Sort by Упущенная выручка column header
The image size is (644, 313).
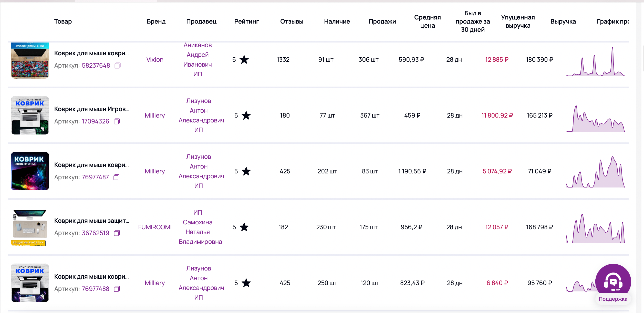tap(518, 22)
